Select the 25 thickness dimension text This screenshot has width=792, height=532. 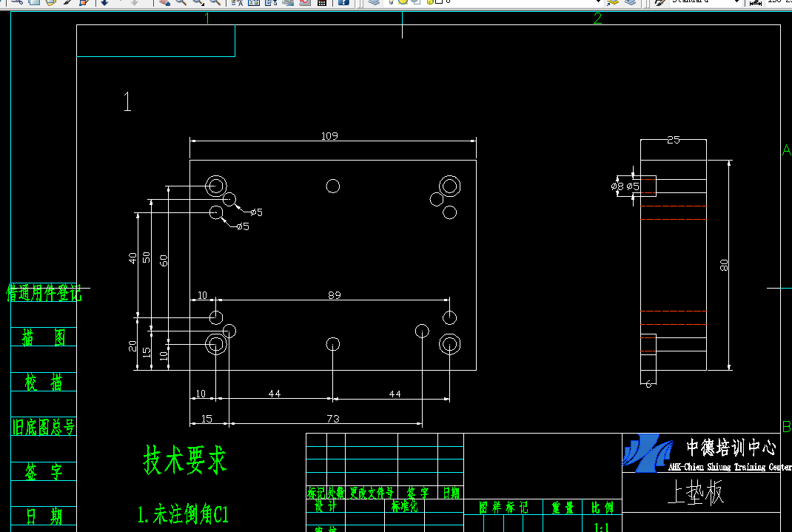tap(674, 140)
